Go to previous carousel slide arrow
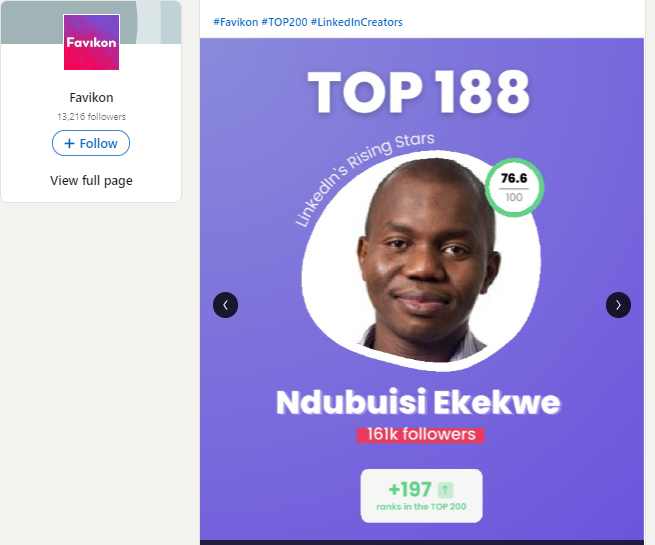Viewport: 655px width, 545px height. pyautogui.click(x=226, y=305)
